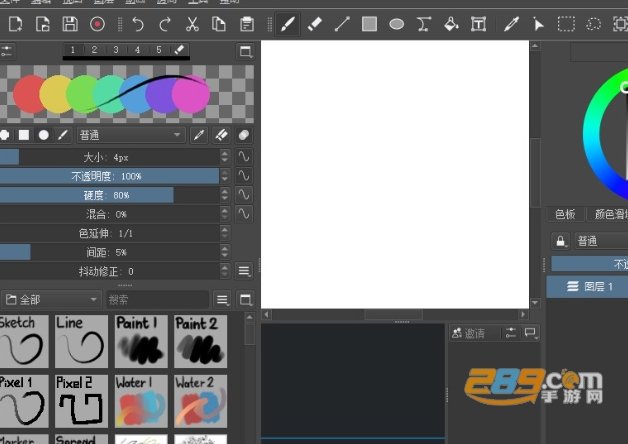This screenshot has height=444, width=628.
Task: Open brush settings list menu icon
Action: point(244,271)
